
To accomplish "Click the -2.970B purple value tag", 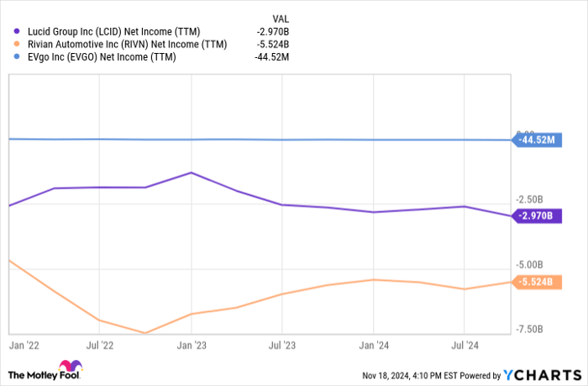I will [x=537, y=216].
